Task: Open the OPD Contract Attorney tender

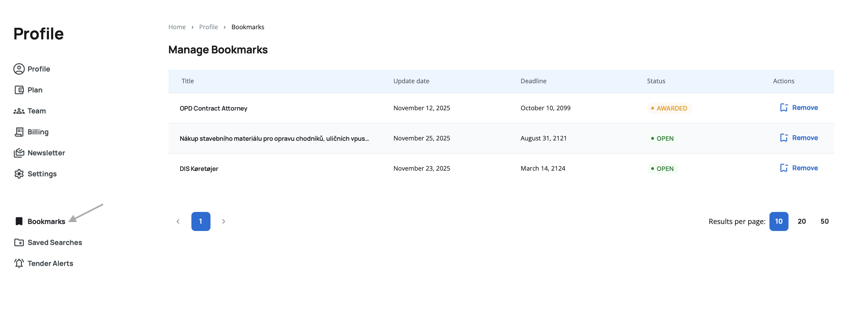Action: click(213, 108)
